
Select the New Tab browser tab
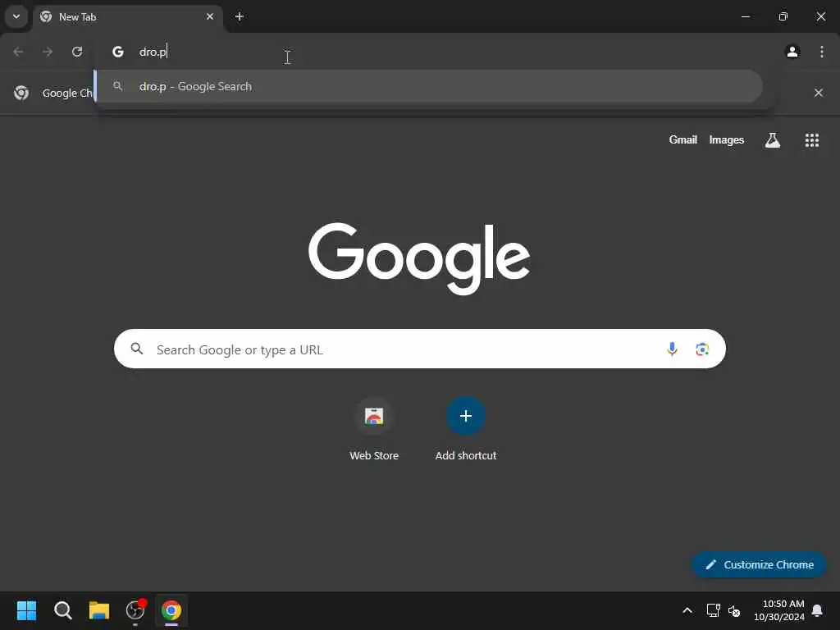pos(127,17)
